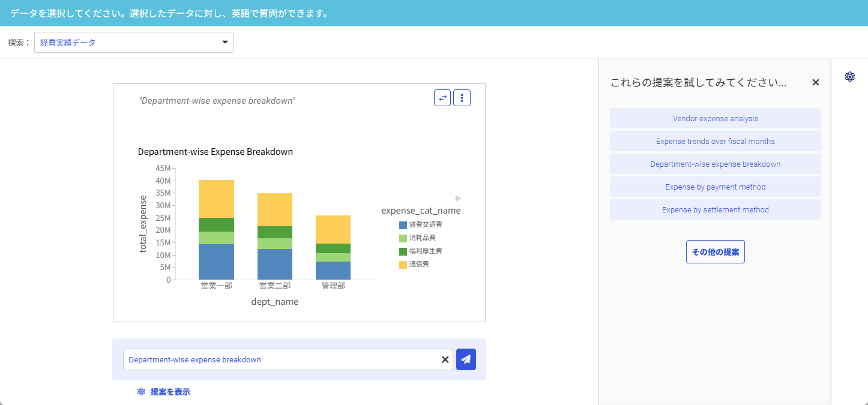Click the yellow 通信費 legend swatch
868x405 pixels.
coord(403,265)
